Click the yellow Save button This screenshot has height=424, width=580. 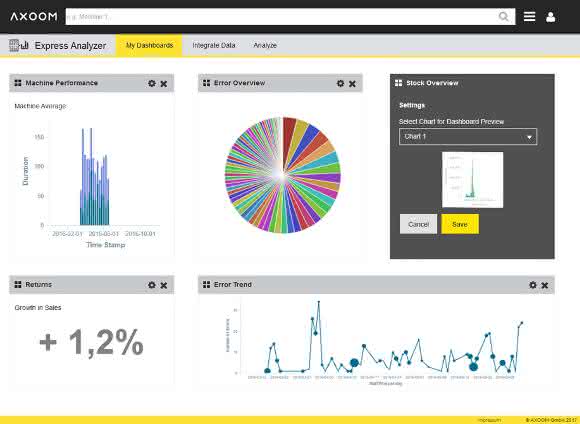coord(460,224)
